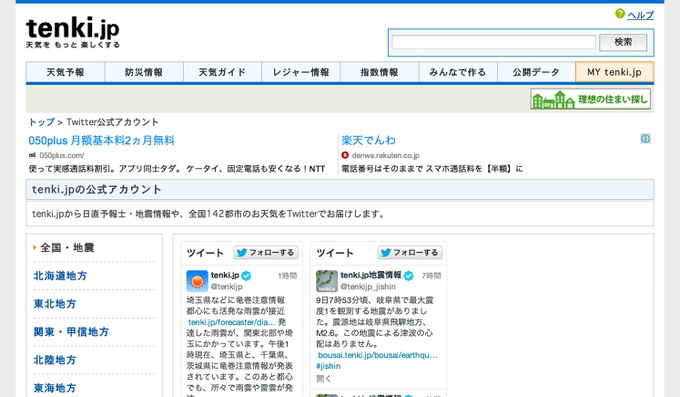Click the ad info icon
The image size is (680, 397).
(x=645, y=138)
